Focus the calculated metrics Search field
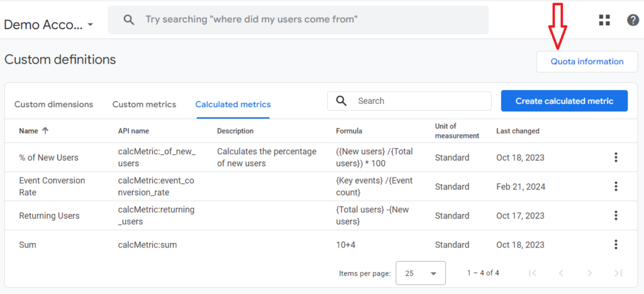This screenshot has height=294, width=644. coord(409,101)
